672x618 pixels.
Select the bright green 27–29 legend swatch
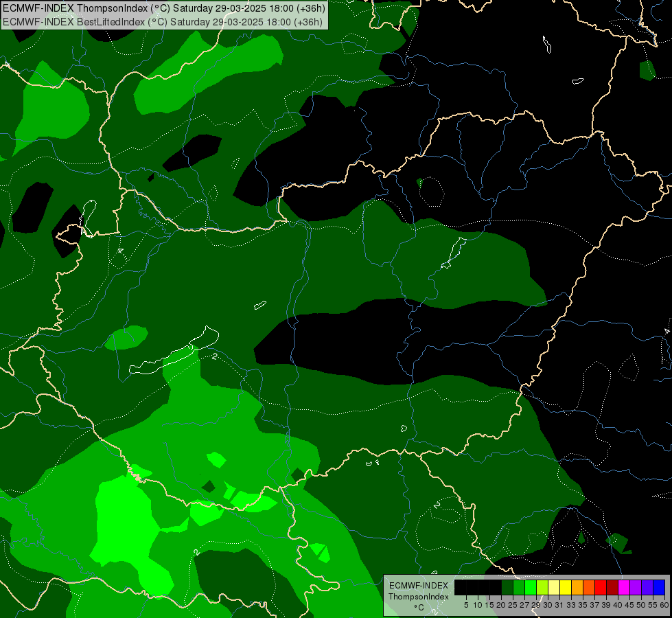(x=531, y=587)
